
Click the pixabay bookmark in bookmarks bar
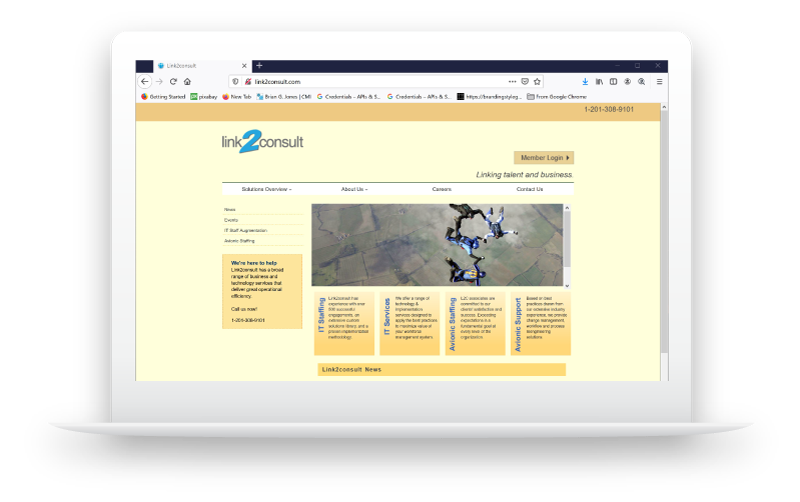tap(205, 97)
